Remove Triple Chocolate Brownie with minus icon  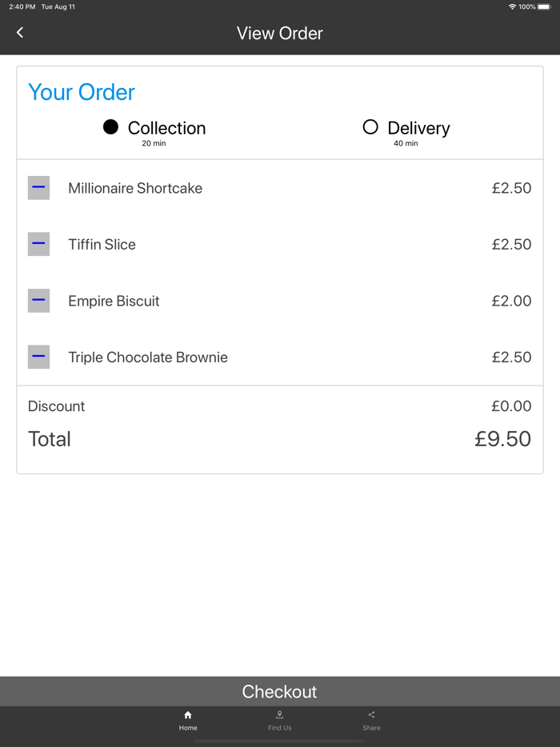point(38,357)
